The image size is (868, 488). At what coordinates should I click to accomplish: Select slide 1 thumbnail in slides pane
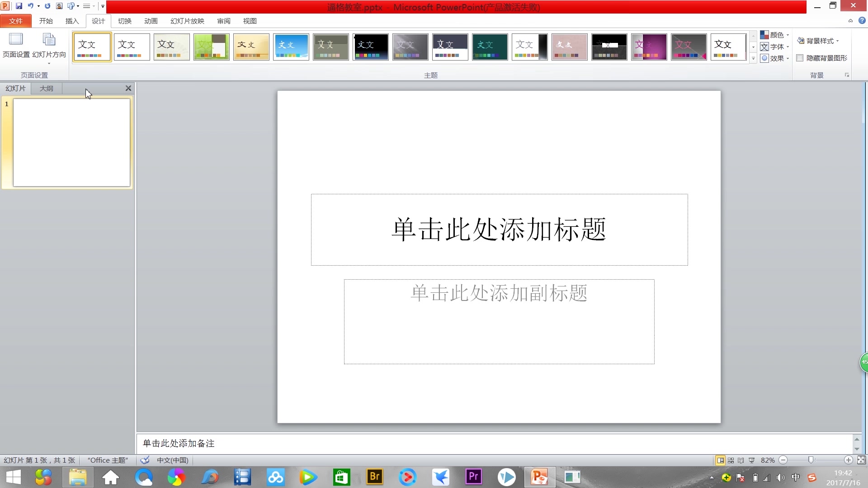pos(71,143)
